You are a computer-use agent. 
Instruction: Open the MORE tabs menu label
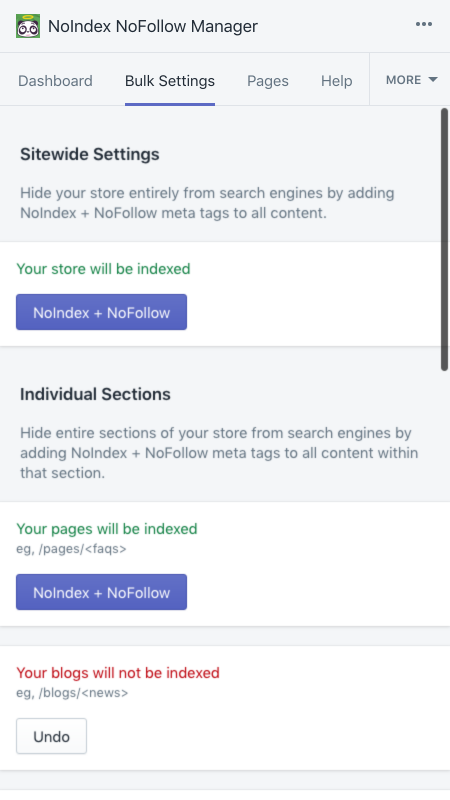[x=404, y=80]
